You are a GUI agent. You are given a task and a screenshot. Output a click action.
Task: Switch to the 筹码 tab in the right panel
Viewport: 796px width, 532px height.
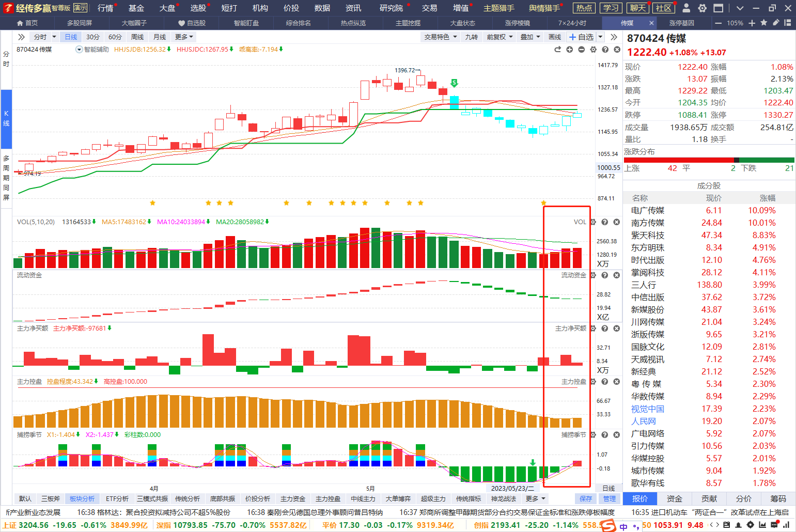(x=778, y=498)
